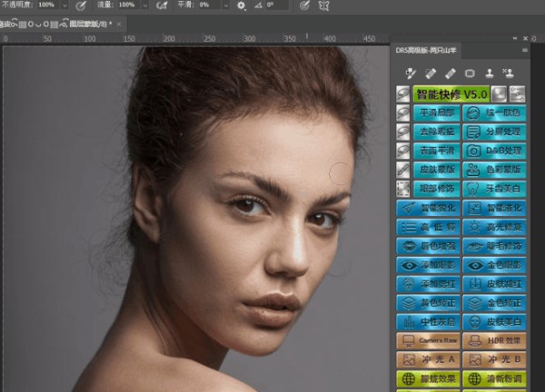Viewport: 545px width, 392px height.
Task: Click the 添加眼影 eye button
Action: [428, 265]
